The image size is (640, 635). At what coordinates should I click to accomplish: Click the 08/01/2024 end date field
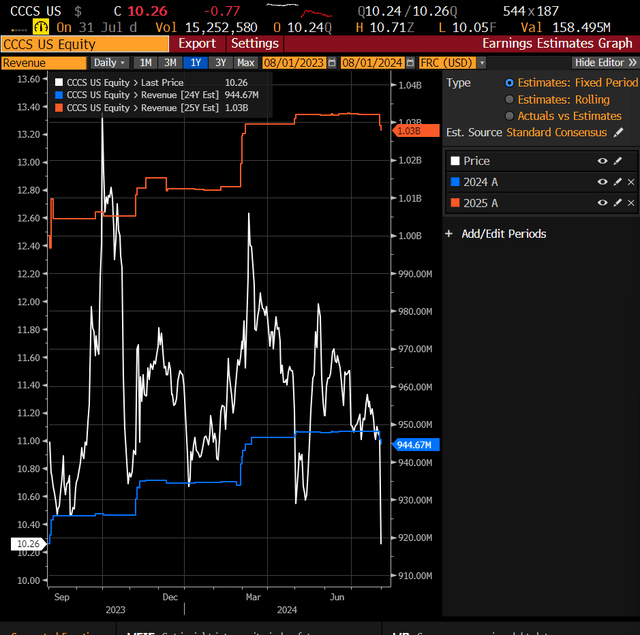[x=372, y=63]
